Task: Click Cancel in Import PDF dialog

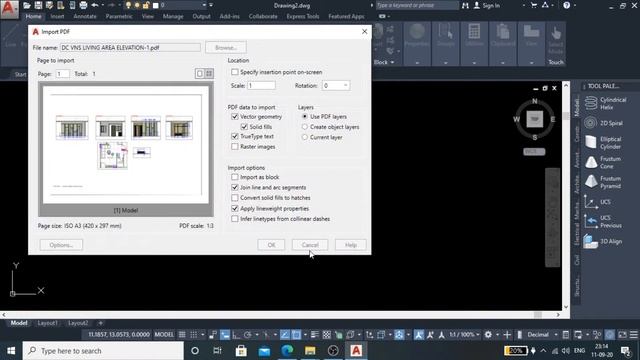Action: [x=310, y=245]
